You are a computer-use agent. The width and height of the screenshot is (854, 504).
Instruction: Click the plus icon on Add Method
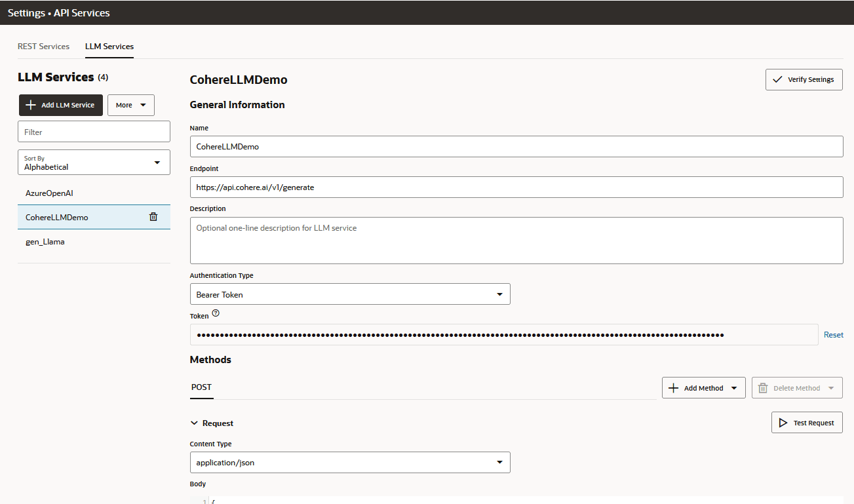click(674, 387)
